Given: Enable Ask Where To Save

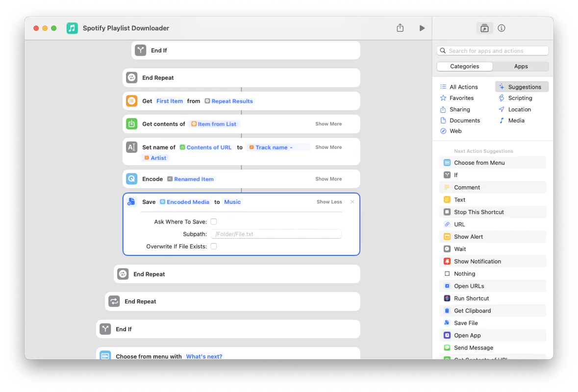Looking at the screenshot, I should pyautogui.click(x=214, y=221).
